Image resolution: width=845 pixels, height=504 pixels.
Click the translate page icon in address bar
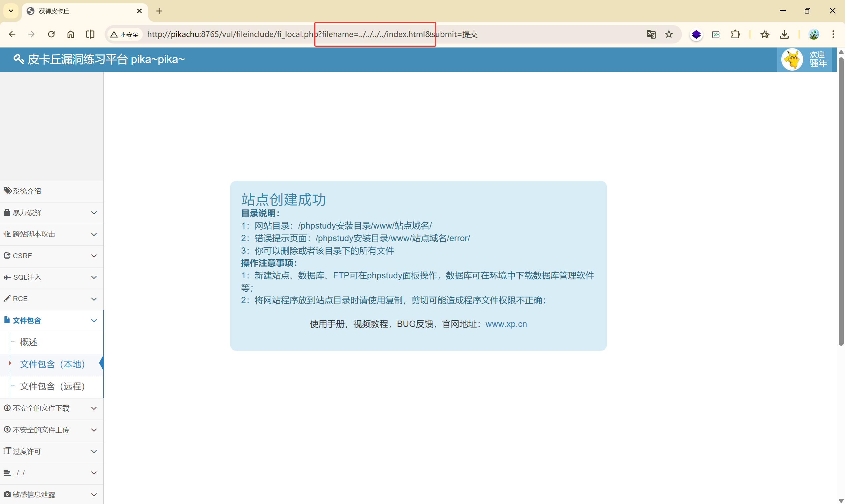tap(651, 34)
